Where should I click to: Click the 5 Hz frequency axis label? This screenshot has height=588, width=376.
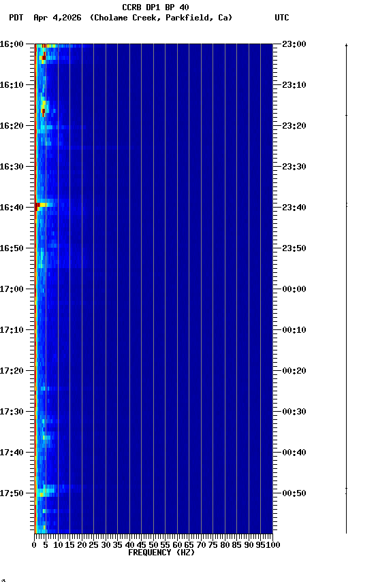click(46, 545)
